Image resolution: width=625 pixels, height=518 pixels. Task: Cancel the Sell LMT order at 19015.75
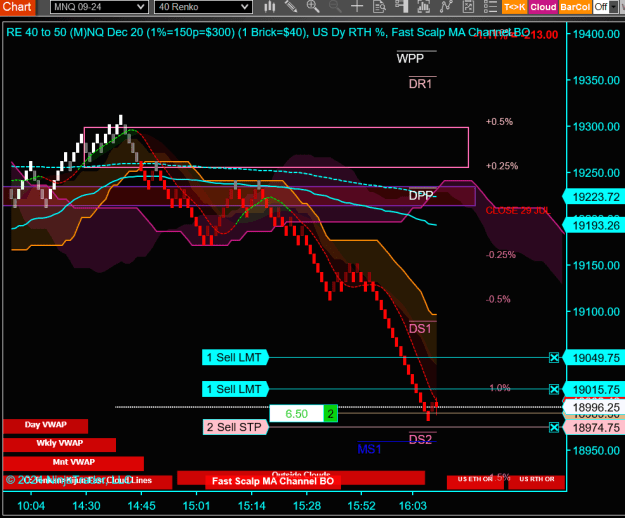point(554,389)
